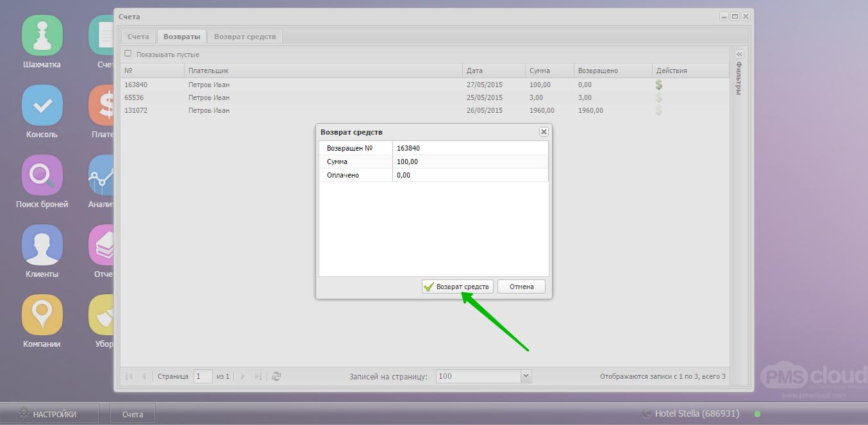Switch to the Счета tab
This screenshot has width=868, height=425.
[138, 37]
